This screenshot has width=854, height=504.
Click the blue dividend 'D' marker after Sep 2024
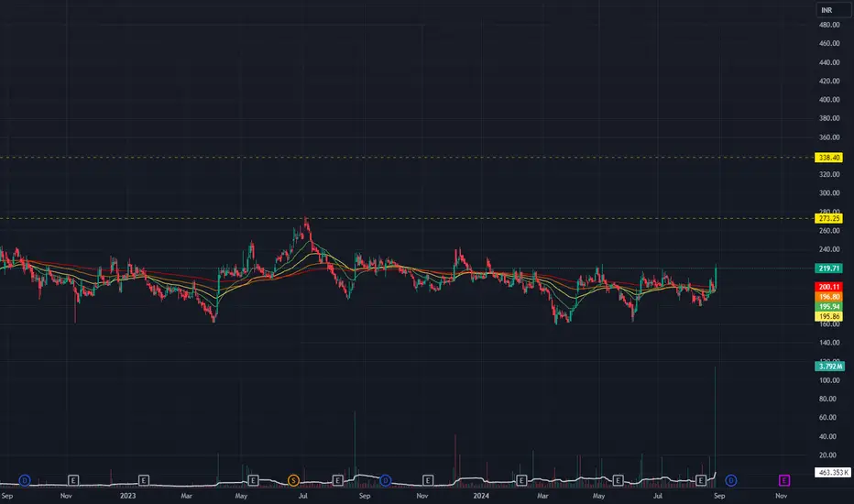point(731,480)
